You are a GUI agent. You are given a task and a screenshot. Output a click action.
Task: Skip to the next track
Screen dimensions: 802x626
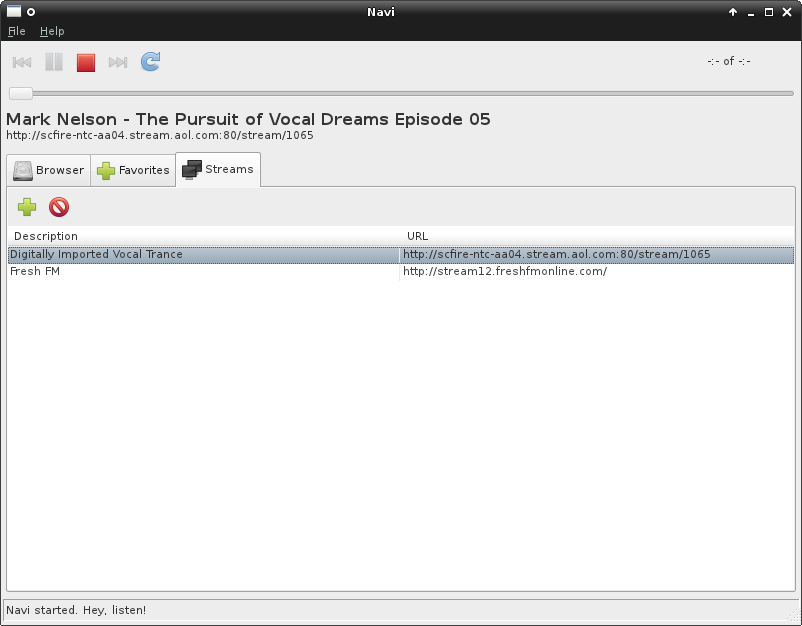(118, 62)
